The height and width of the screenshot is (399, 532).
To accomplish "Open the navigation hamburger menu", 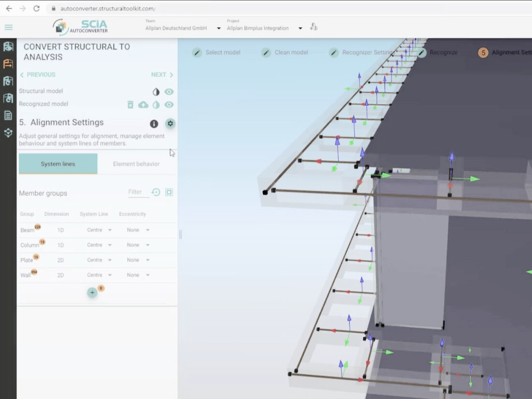I will pyautogui.click(x=9, y=27).
